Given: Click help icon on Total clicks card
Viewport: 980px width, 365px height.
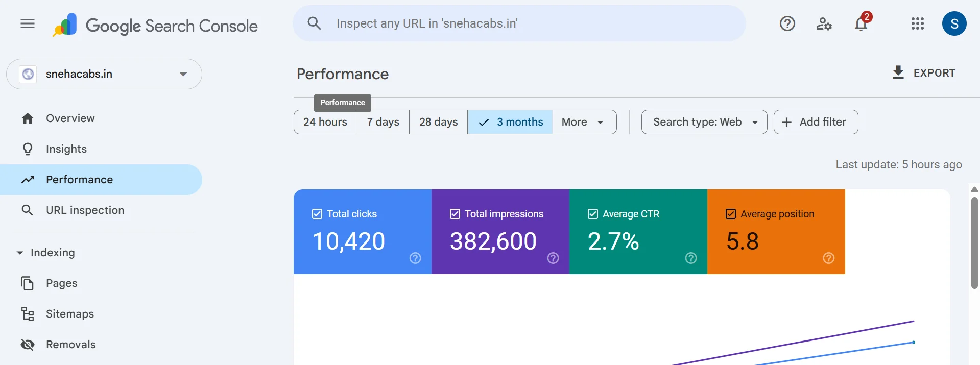Looking at the screenshot, I should [x=415, y=258].
